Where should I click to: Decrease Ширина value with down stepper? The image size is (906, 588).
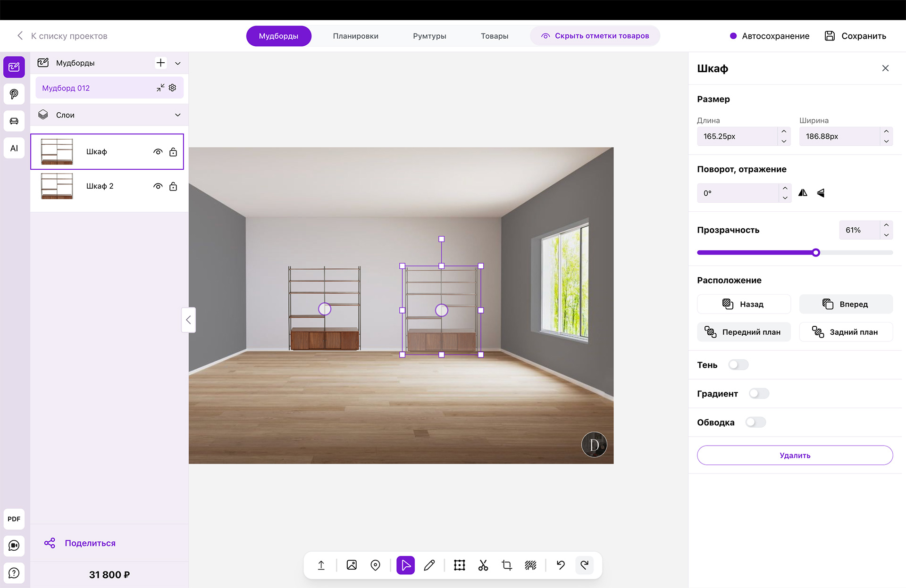click(x=886, y=141)
